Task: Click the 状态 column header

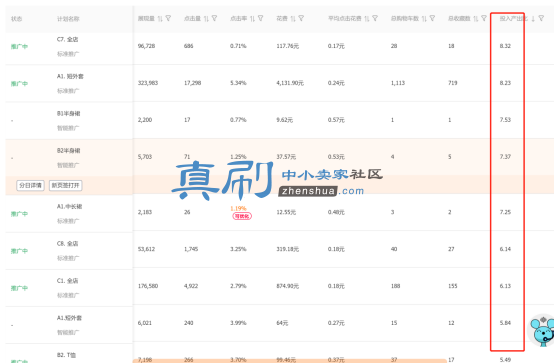Action: [17, 19]
